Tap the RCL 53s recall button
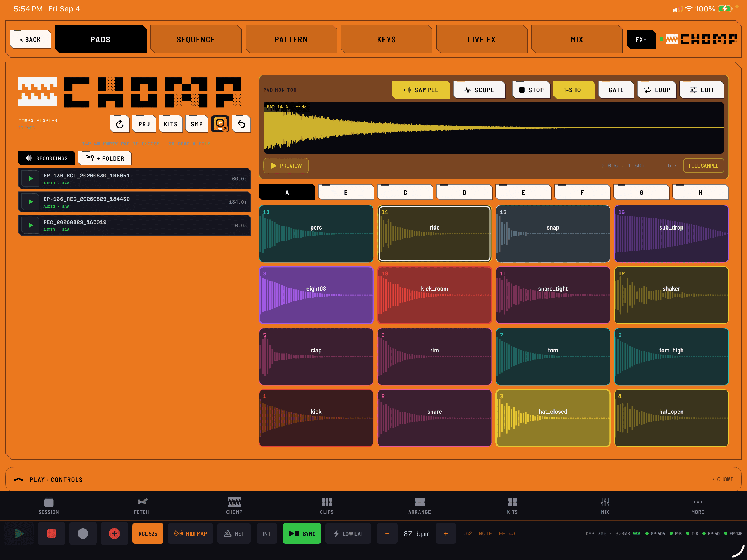Image resolution: width=747 pixels, height=560 pixels. click(x=148, y=534)
